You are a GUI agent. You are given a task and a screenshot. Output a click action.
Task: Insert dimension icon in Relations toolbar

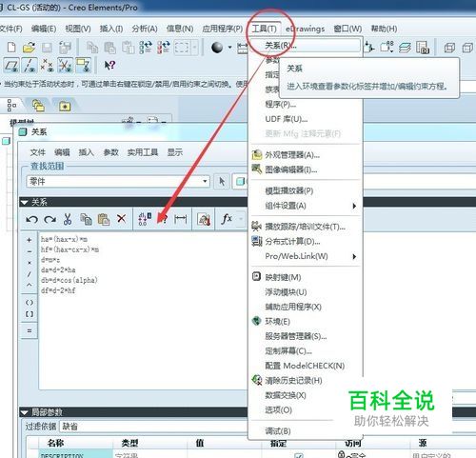tap(180, 219)
